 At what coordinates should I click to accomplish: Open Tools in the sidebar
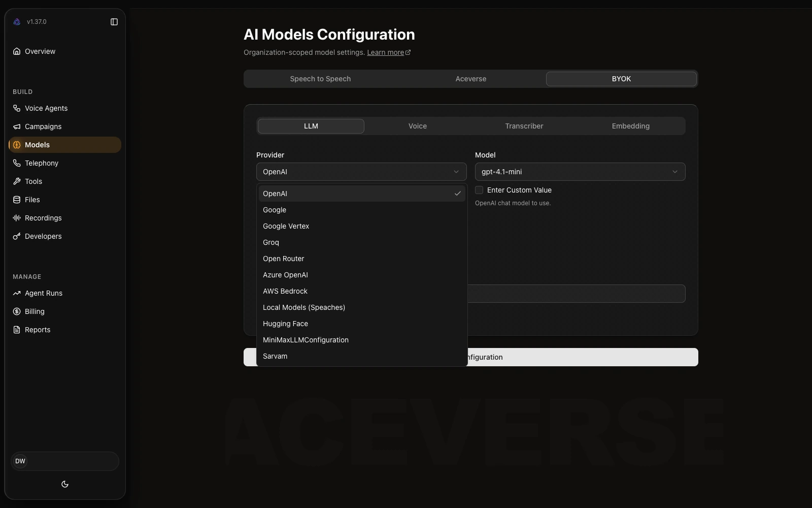click(x=65, y=181)
